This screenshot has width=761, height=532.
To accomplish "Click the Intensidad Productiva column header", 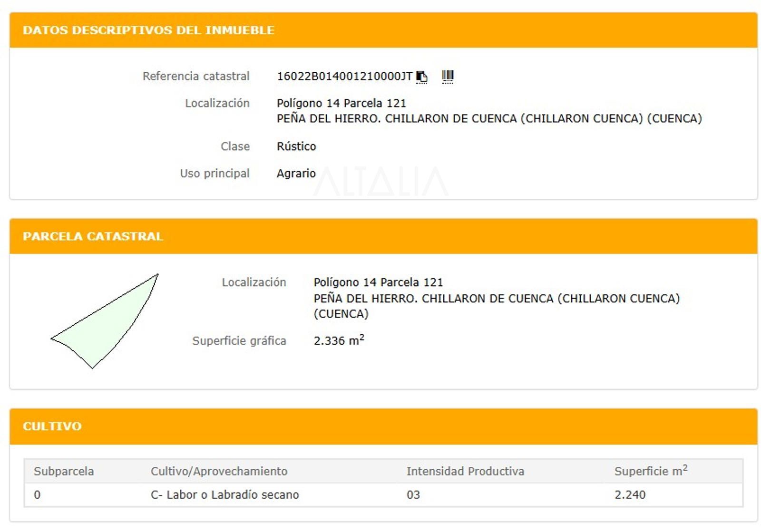I will 465,471.
